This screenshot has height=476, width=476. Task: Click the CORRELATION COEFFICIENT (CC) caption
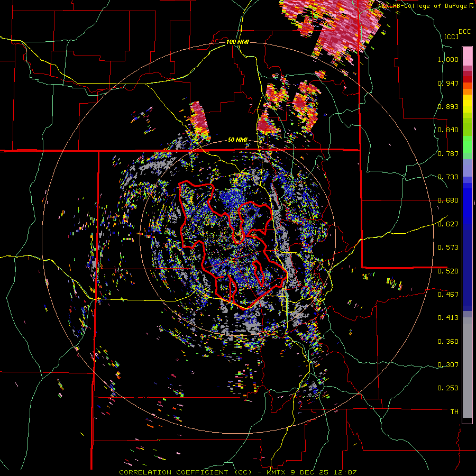[x=185, y=472]
